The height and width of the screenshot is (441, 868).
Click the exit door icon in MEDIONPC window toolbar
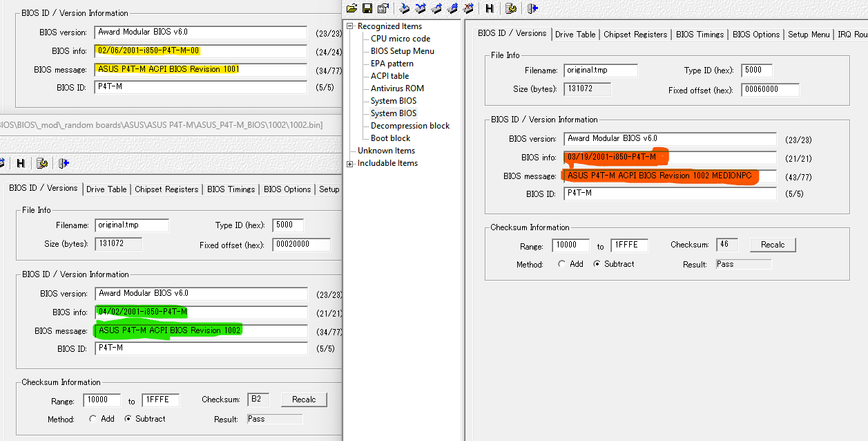pyautogui.click(x=532, y=8)
